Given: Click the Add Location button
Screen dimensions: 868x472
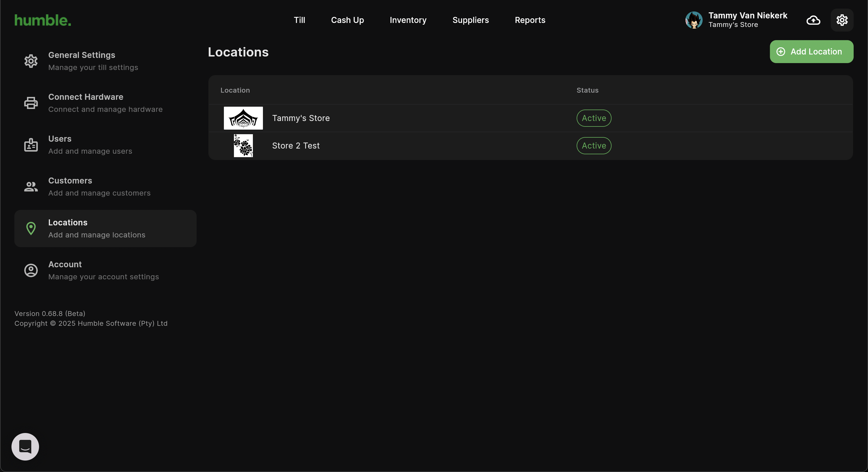Looking at the screenshot, I should point(811,52).
